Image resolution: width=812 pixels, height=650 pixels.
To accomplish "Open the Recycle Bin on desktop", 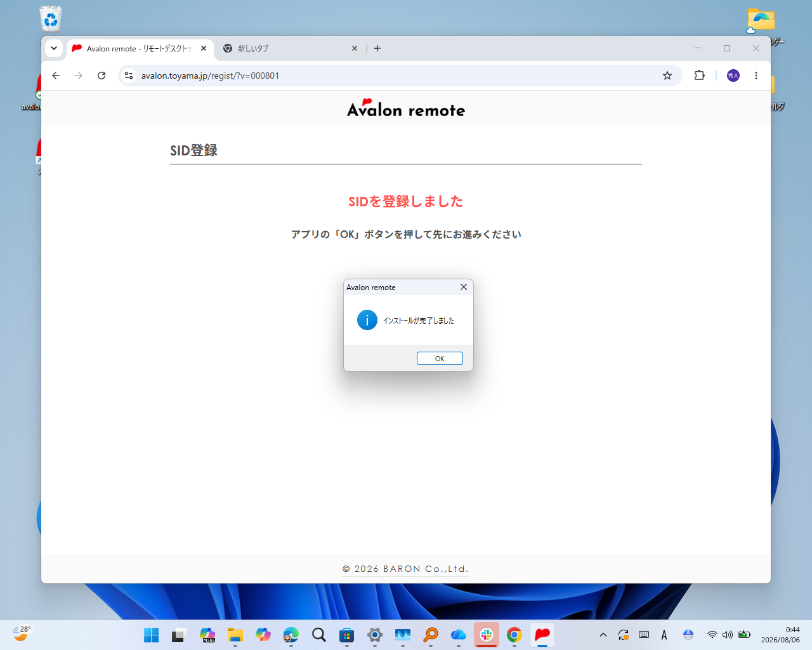I will point(51,18).
